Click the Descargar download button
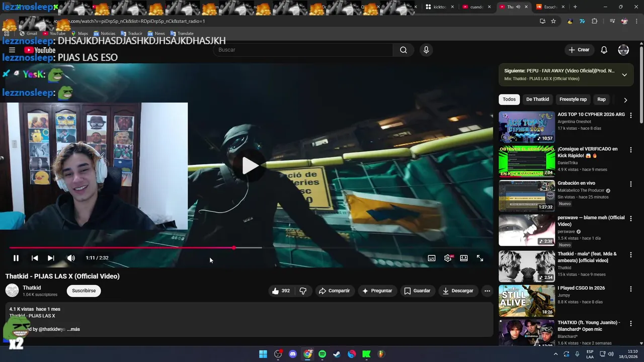The image size is (644, 362). tap(458, 291)
